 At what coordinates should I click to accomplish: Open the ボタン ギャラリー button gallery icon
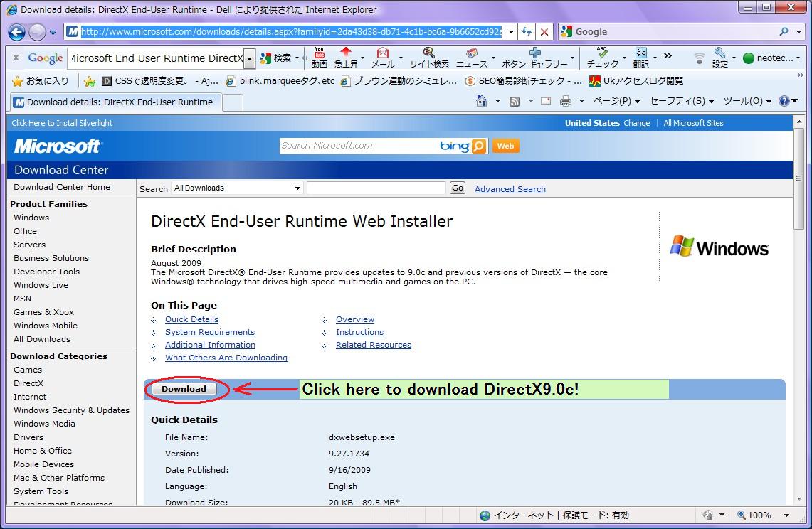[535, 58]
